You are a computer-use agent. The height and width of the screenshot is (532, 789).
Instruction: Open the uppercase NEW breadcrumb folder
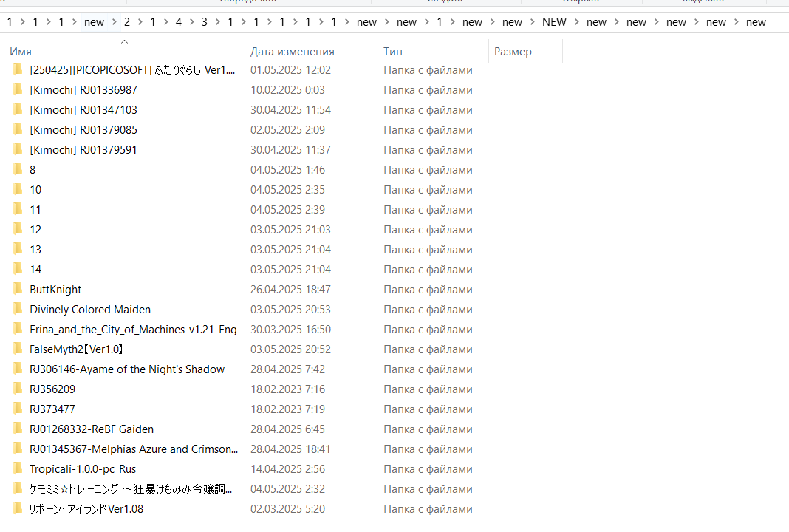point(555,22)
